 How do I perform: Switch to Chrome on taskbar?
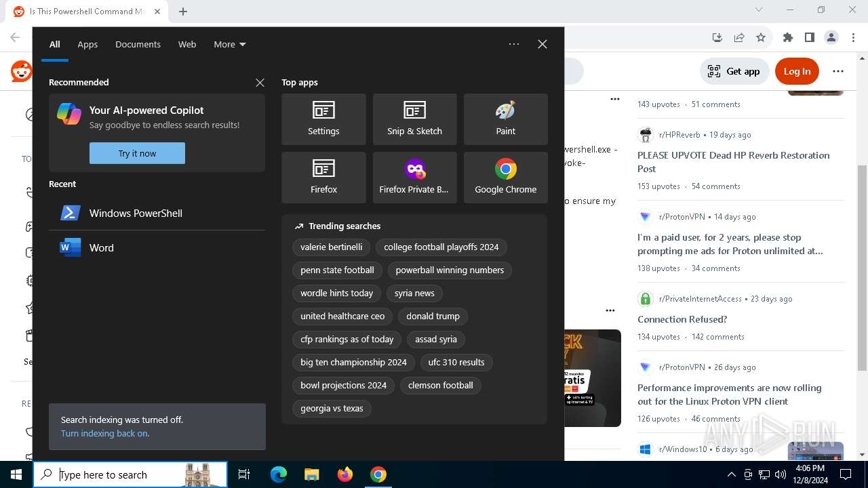pos(378,474)
